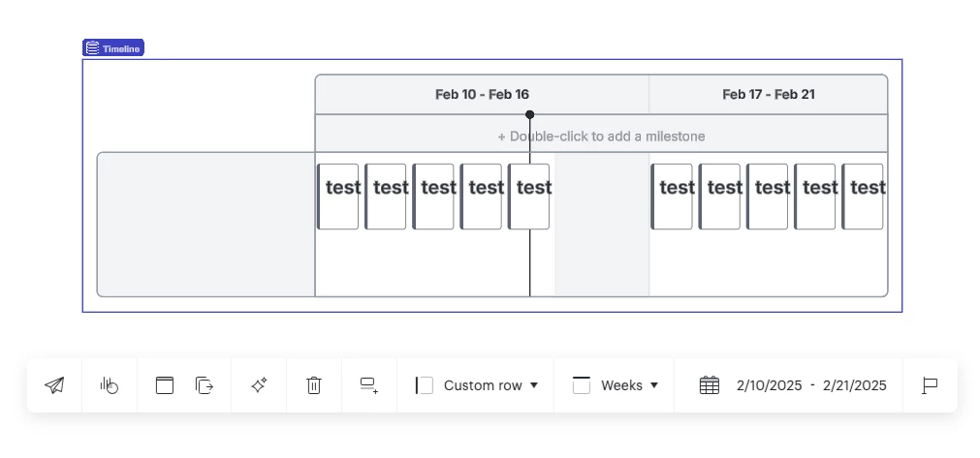Viewport: 980px width, 458px height.
Task: Click the interaction pointer icon in toolbar
Action: [x=110, y=385]
